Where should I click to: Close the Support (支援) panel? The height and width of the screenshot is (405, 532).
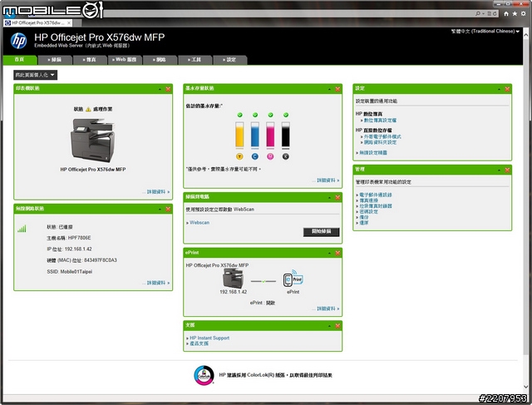point(337,326)
